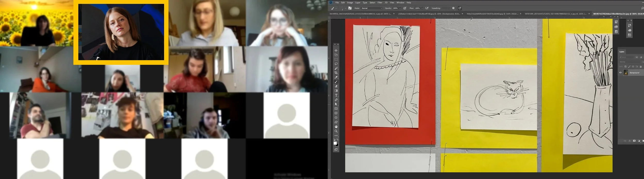
Task: Open Color palette icon in right dock
Action: [x=630, y=30]
